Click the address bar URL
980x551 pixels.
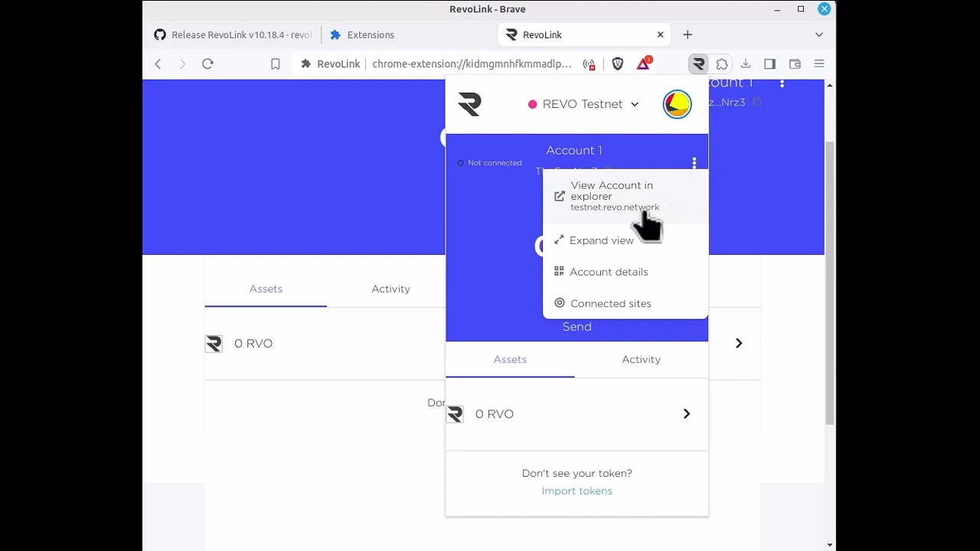click(x=472, y=64)
